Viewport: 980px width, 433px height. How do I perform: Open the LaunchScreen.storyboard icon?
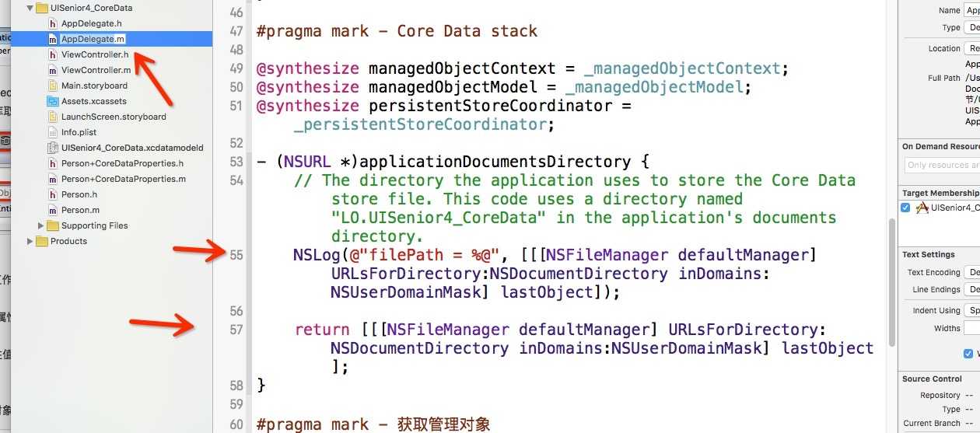pyautogui.click(x=53, y=117)
